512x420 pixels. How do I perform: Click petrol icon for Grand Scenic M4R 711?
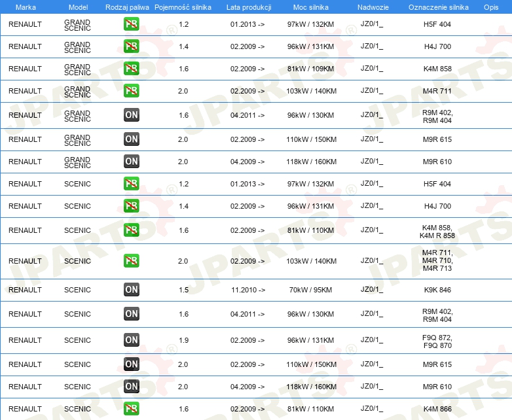(x=131, y=91)
